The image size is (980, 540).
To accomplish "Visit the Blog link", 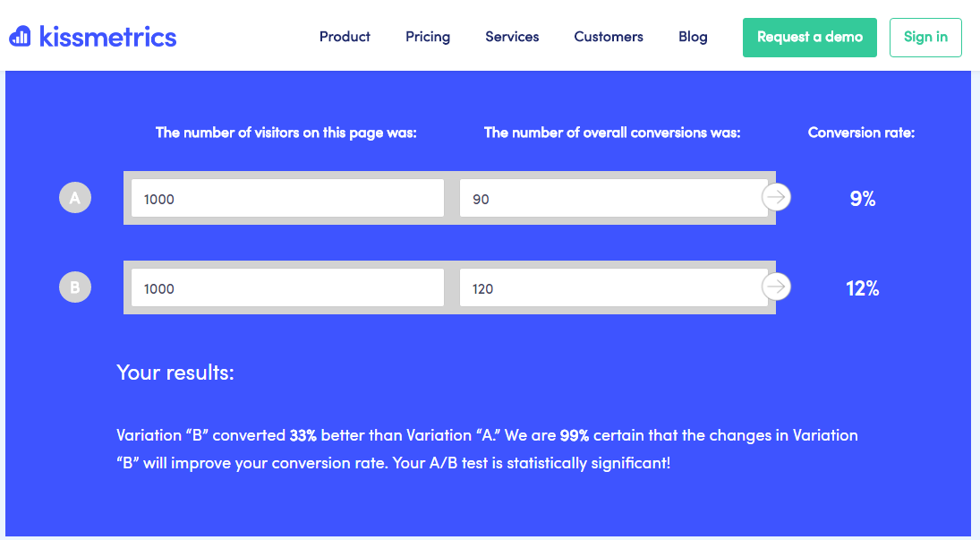I will tap(693, 37).
